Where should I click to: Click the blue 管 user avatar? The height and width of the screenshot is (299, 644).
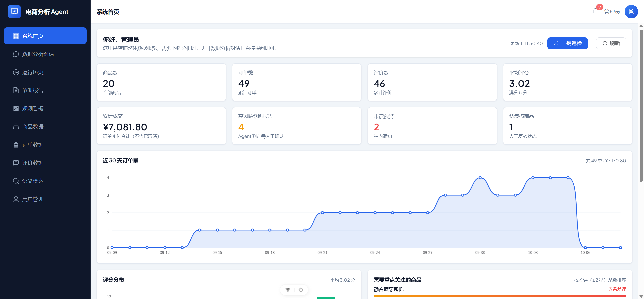[x=631, y=12]
